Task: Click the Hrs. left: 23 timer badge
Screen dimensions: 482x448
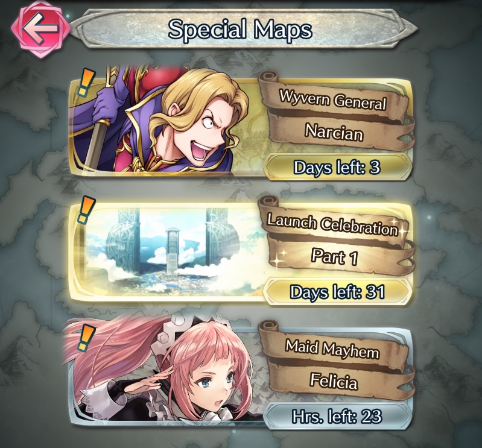Action: click(338, 417)
